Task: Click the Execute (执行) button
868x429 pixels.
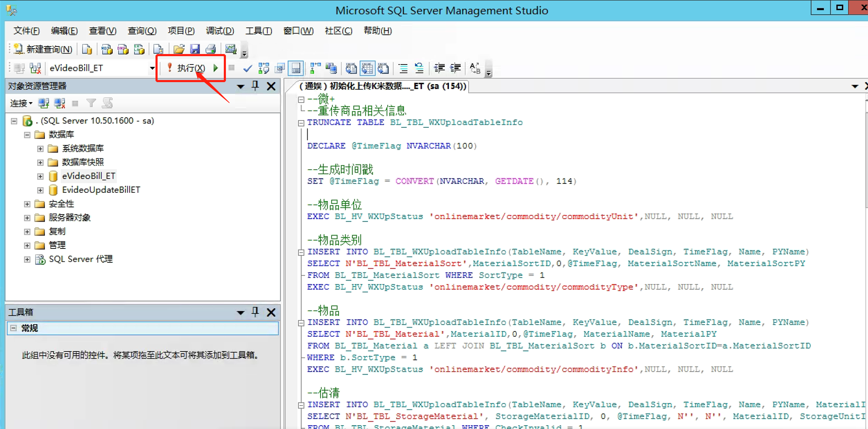Action: [186, 68]
